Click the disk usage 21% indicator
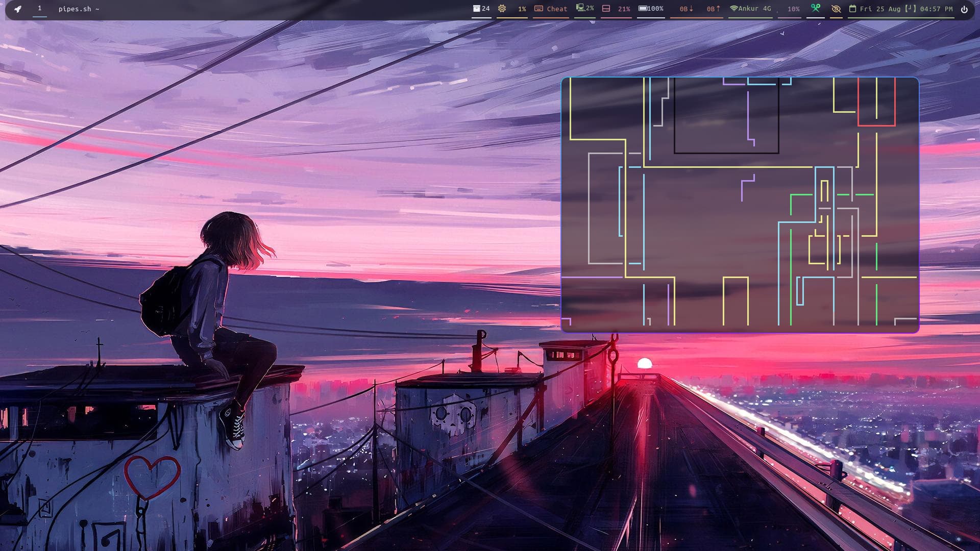The width and height of the screenshot is (980, 551). pos(616,9)
